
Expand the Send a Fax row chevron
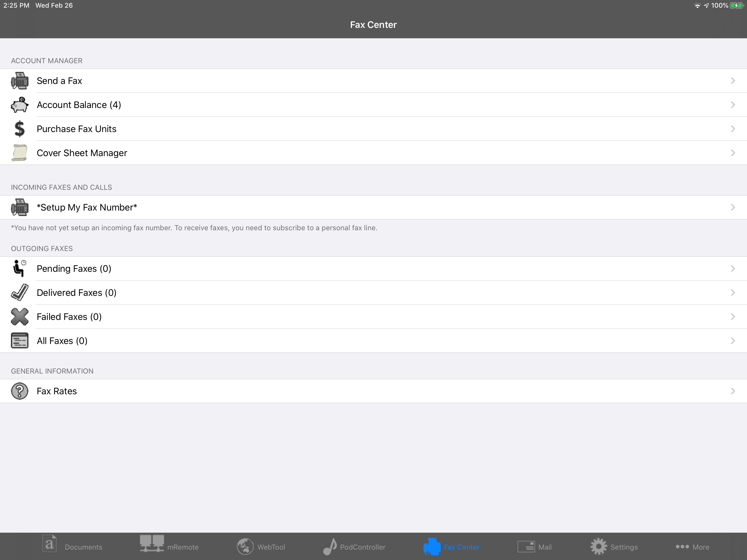[x=733, y=81]
